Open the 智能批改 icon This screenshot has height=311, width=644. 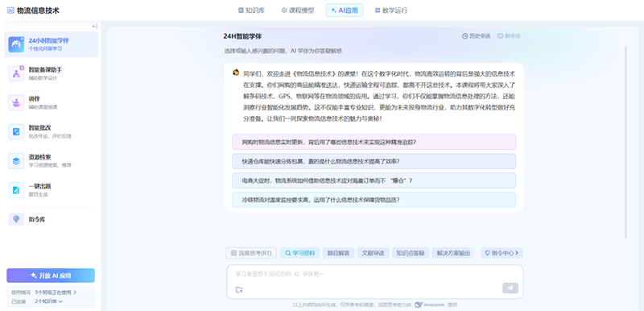(16, 132)
